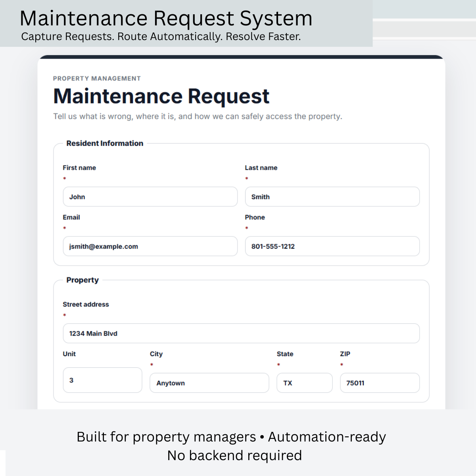
Task: Click the 'Tell us what is wrong' description text
Action: click(x=198, y=116)
